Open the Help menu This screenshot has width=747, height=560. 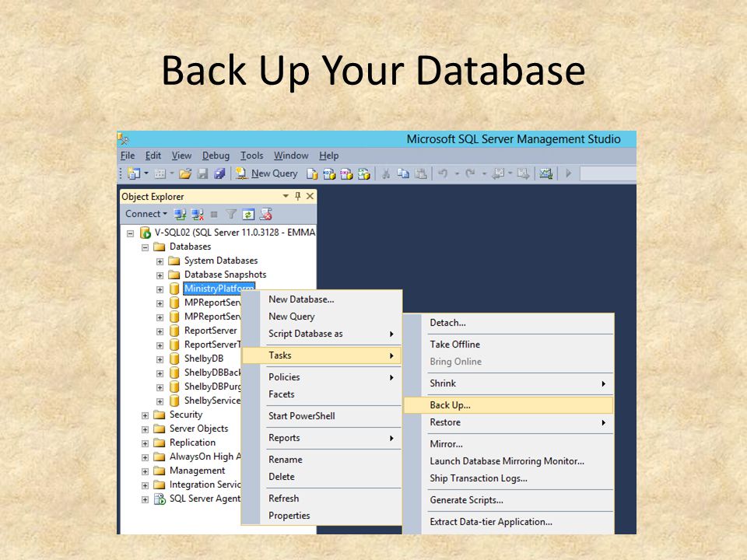click(328, 156)
